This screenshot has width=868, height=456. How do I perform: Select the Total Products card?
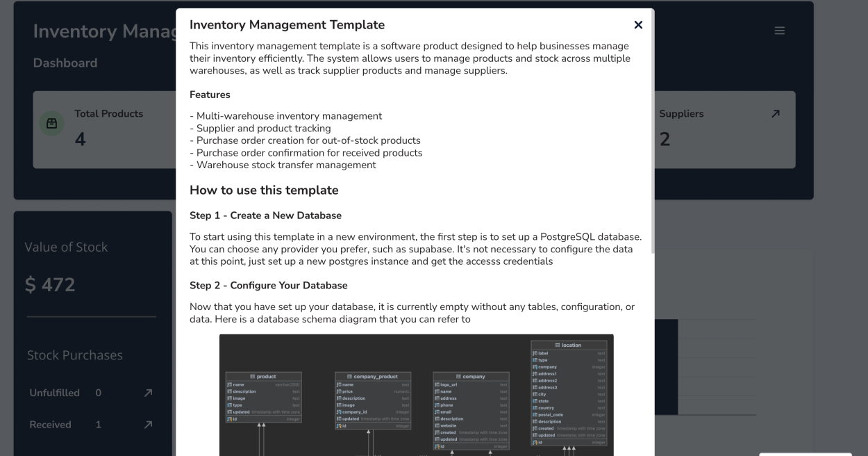click(104, 129)
